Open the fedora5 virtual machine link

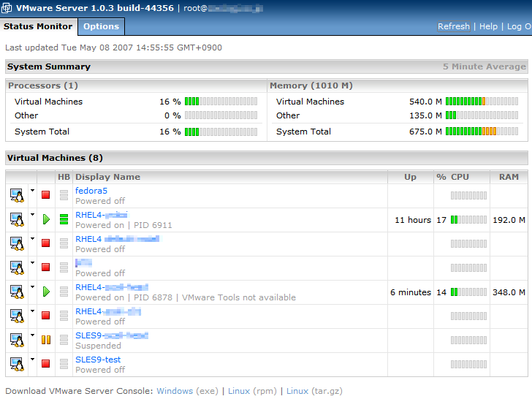91,191
